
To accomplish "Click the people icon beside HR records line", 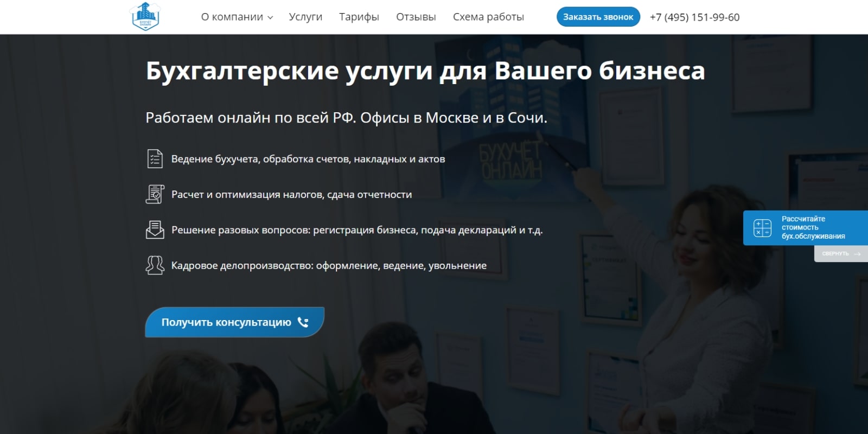I will pyautogui.click(x=155, y=265).
